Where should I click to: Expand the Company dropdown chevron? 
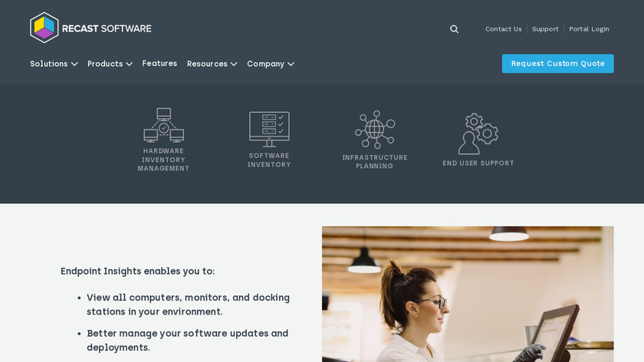(291, 64)
